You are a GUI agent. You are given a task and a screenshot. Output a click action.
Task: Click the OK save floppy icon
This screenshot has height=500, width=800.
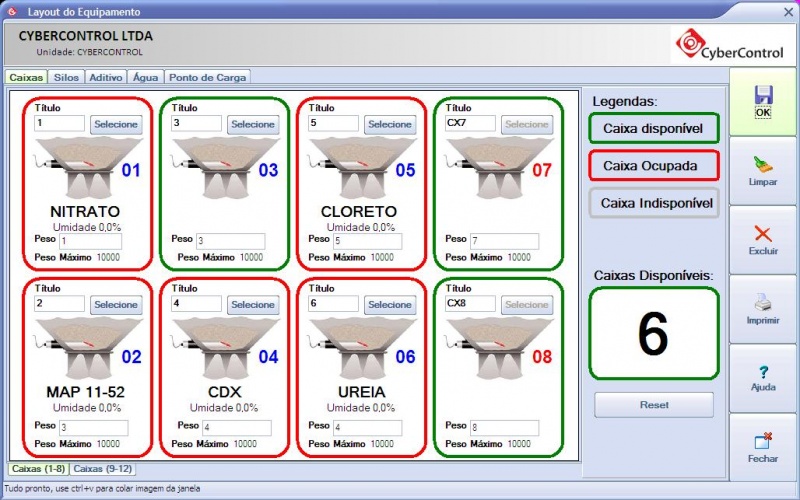(x=763, y=95)
